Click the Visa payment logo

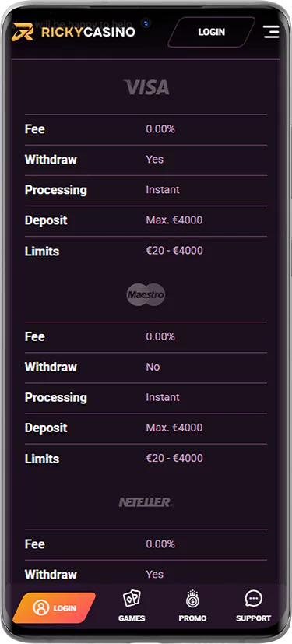pyautogui.click(x=146, y=87)
